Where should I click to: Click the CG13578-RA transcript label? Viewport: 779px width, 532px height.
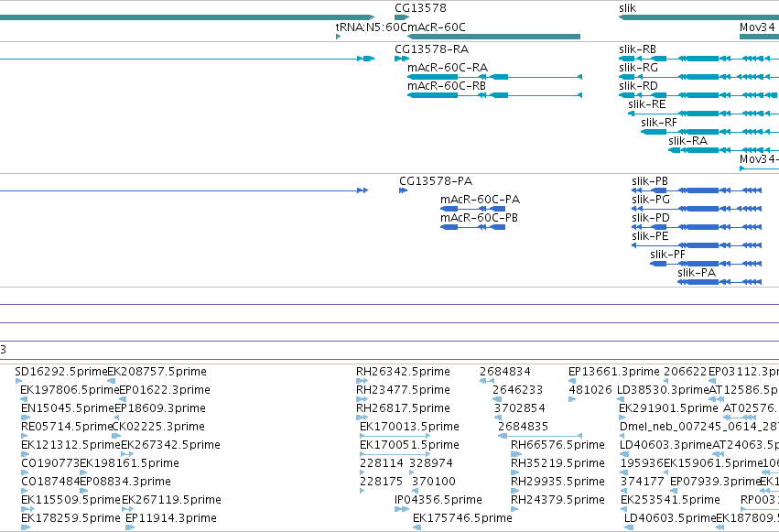click(431, 49)
